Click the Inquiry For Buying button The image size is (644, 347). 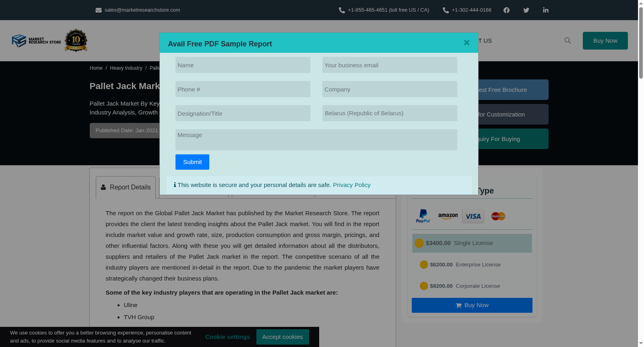(513, 139)
